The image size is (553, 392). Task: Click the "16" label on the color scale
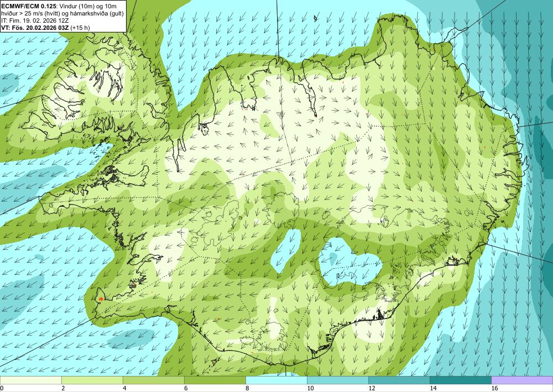pyautogui.click(x=495, y=388)
